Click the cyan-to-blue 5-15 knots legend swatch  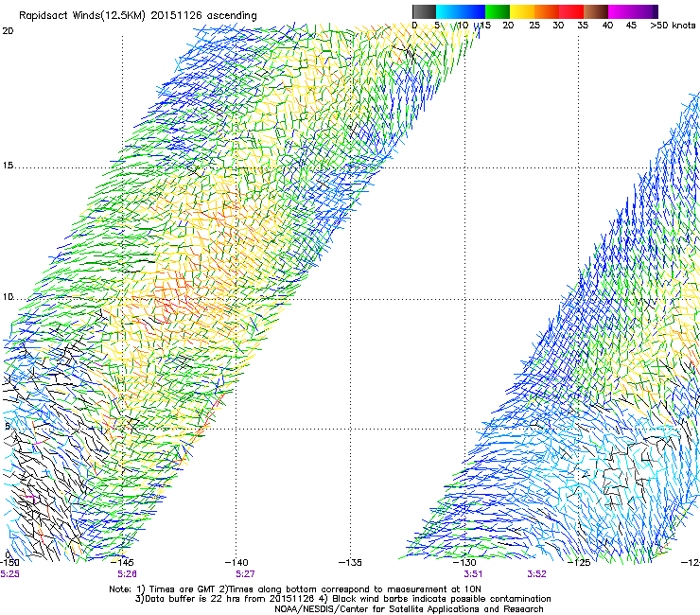click(x=461, y=11)
